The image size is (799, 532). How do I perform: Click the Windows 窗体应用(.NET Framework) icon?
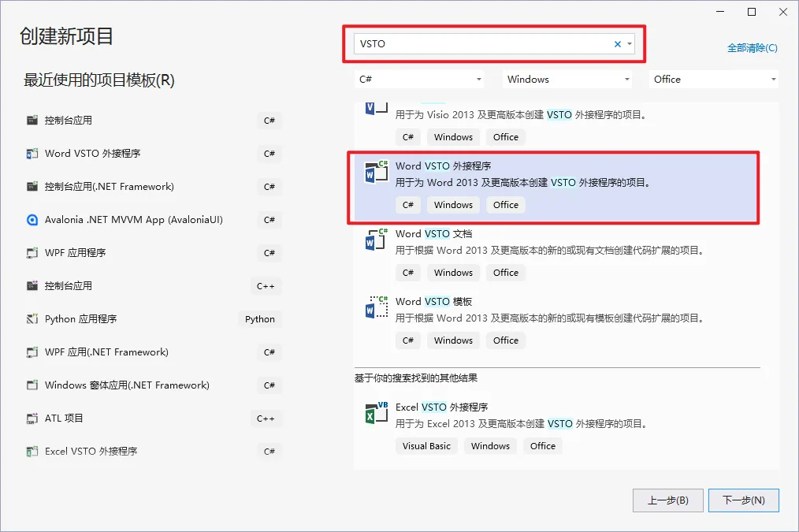[32, 385]
